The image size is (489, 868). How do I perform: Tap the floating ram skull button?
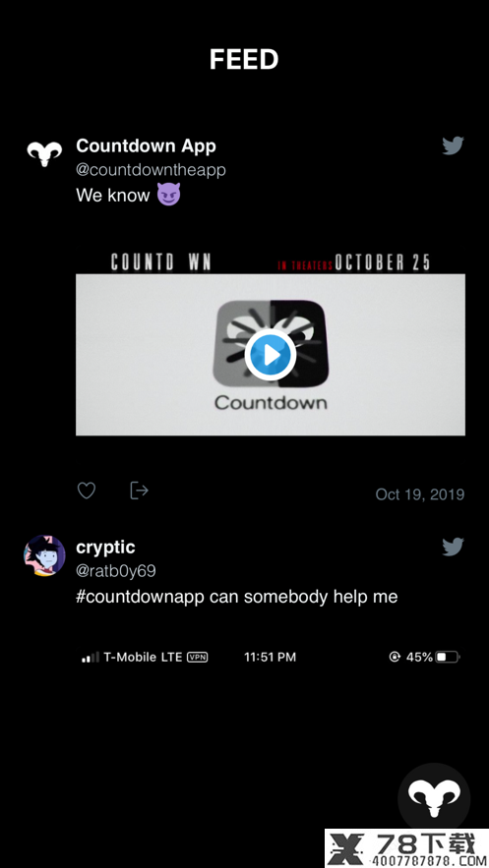point(434,799)
